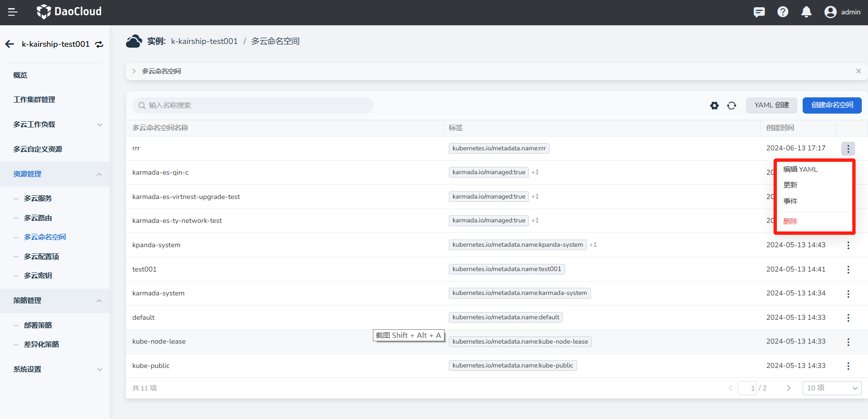Screen dimensions: 868x419
Task: Open the actions menu for test001 row
Action: point(848,270)
